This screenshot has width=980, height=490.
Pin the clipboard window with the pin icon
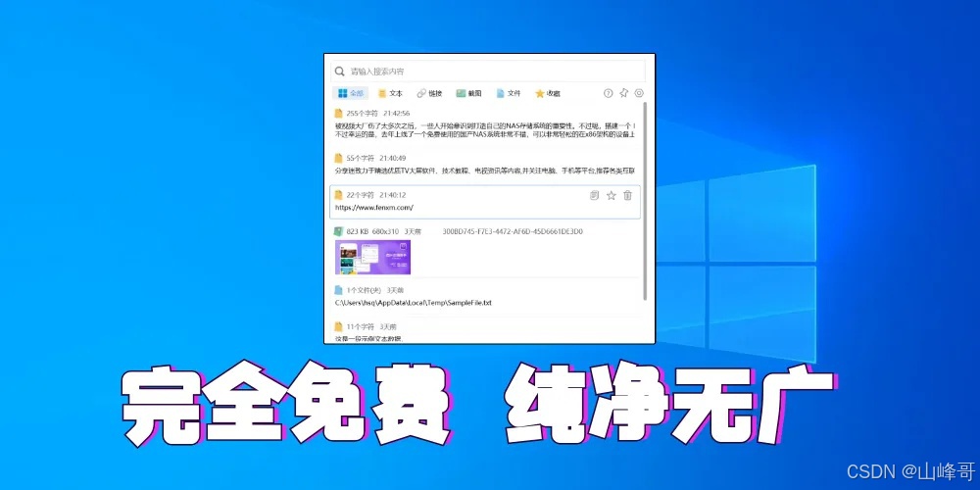[623, 93]
